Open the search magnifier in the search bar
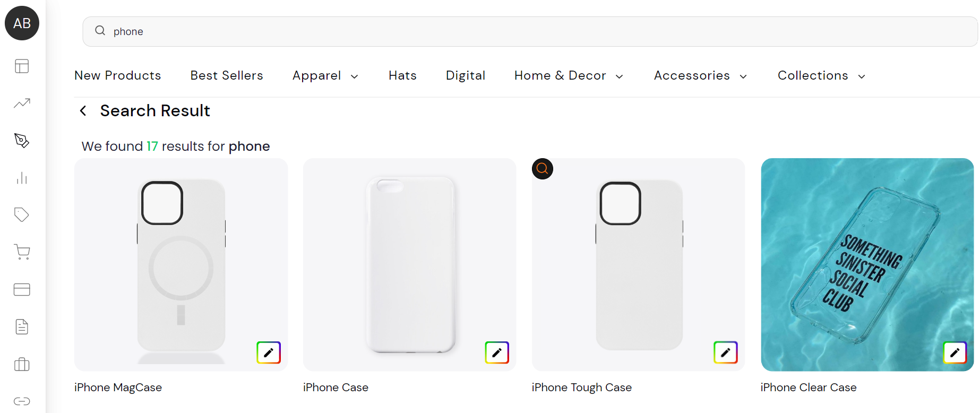 (100, 30)
